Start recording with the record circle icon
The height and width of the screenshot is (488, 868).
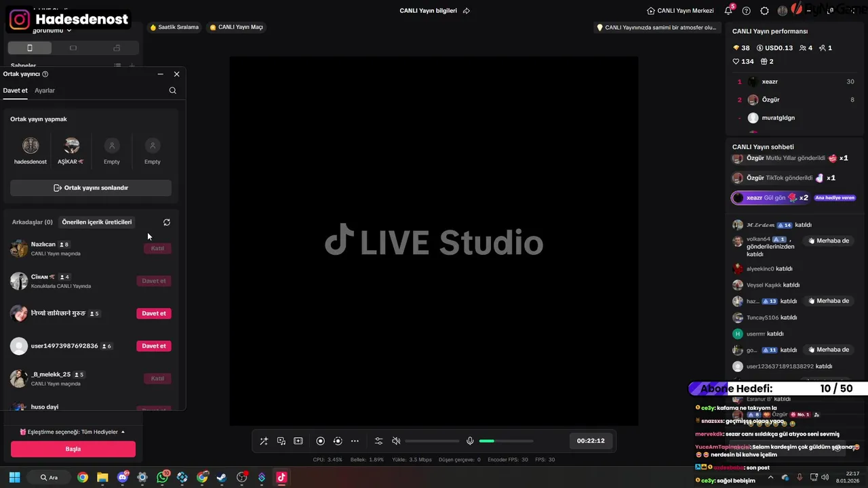[321, 441]
